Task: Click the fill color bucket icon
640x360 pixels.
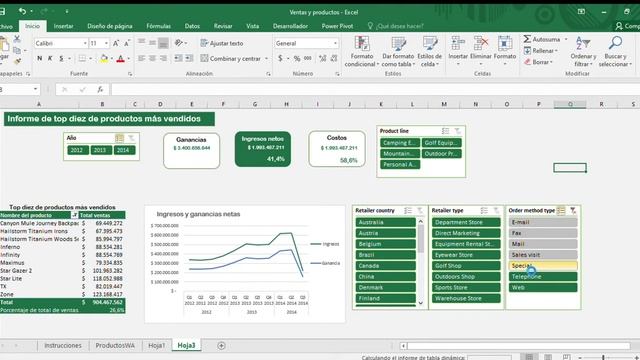Action: pyautogui.click(x=104, y=58)
